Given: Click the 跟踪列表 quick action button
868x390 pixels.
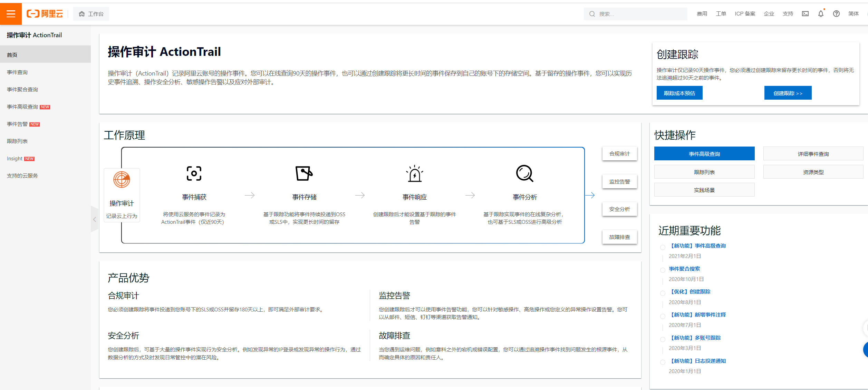Looking at the screenshot, I should coord(704,172).
